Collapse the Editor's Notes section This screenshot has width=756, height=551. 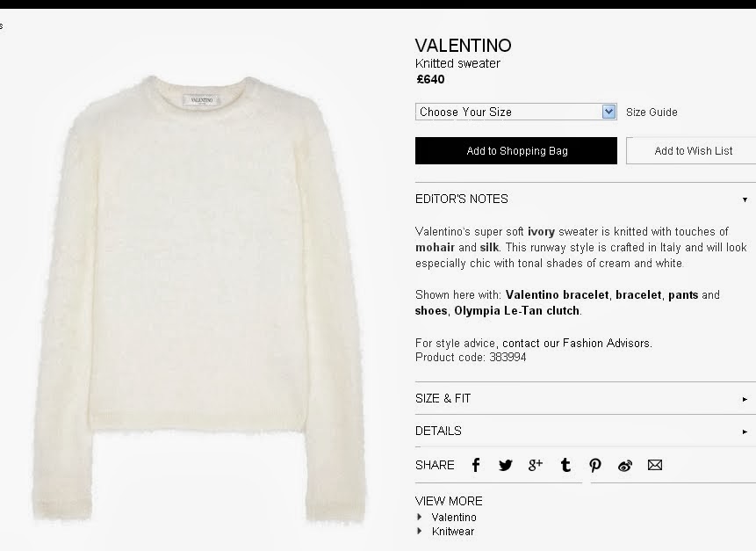pos(582,199)
